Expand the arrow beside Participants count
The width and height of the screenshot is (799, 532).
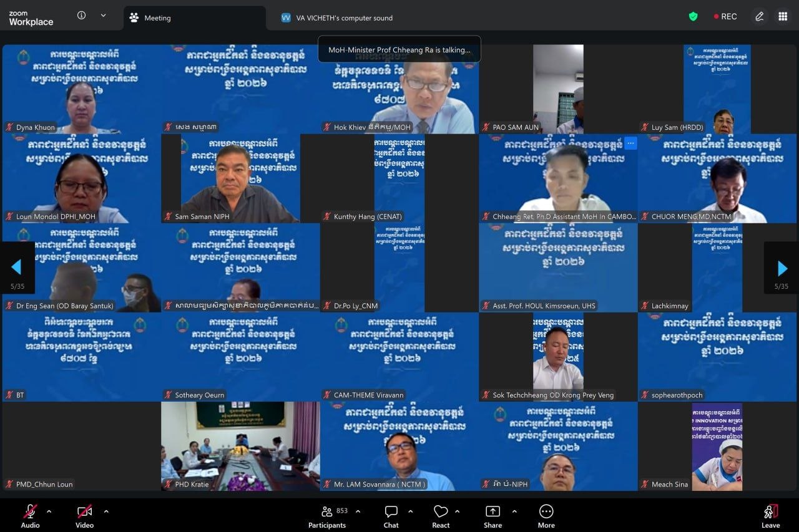point(358,511)
